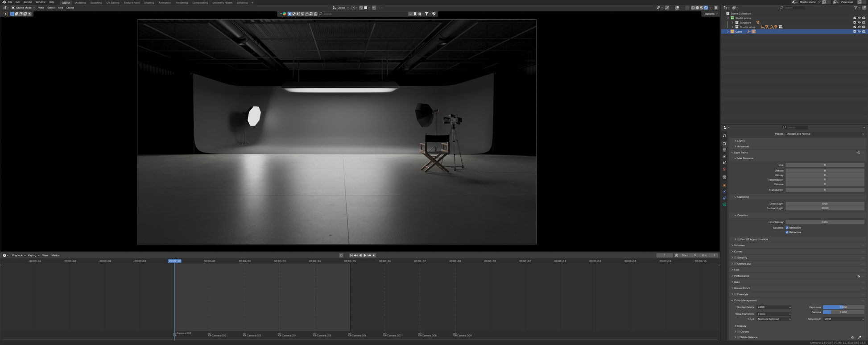Uncheck the Refractive caustics checkbox
Screen dimensions: 868x345
point(787,233)
